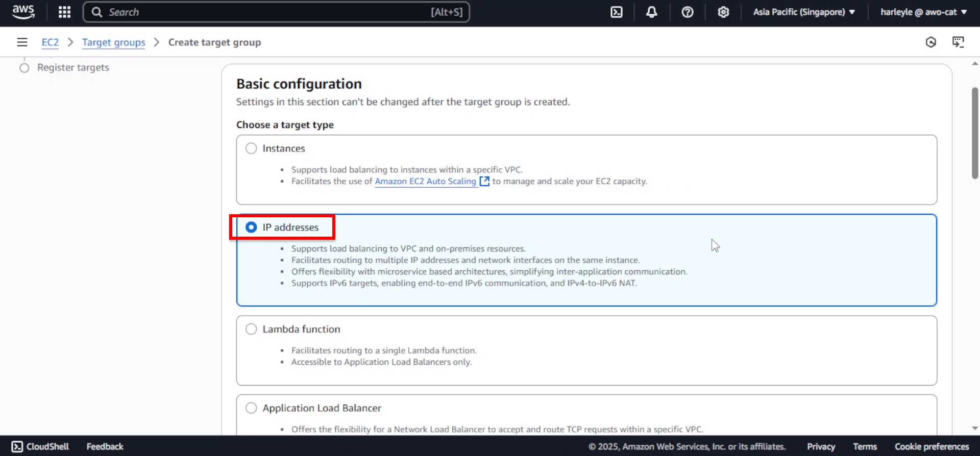
Task: Open the Terms link
Action: click(x=865, y=446)
